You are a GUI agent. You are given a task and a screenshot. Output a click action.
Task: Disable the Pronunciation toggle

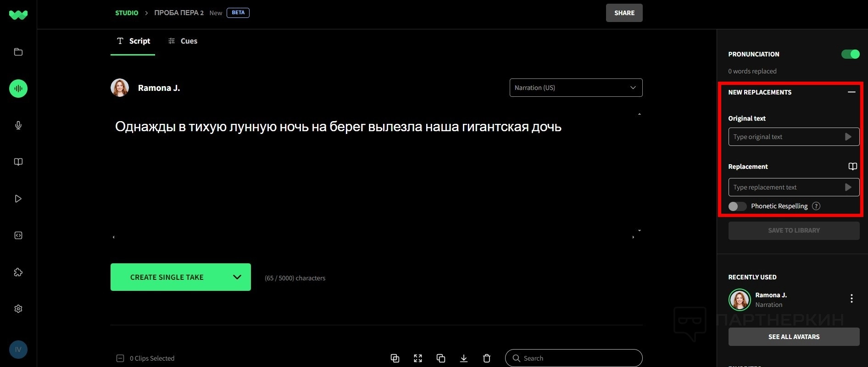(x=850, y=54)
